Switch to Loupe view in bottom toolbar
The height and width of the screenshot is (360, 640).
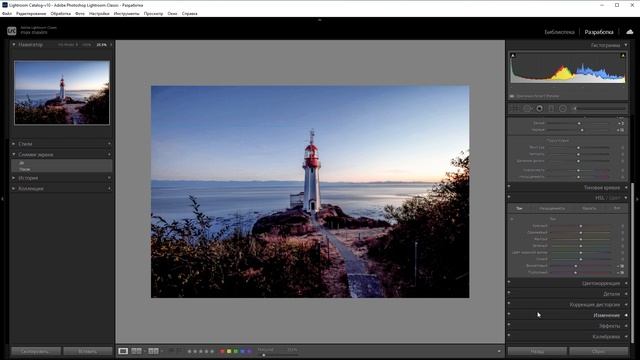(123, 351)
